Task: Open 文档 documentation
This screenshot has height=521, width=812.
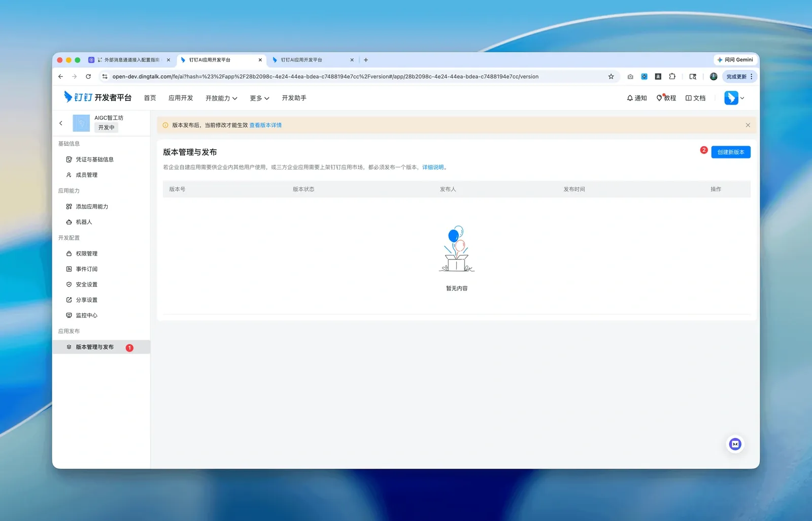Action: point(695,98)
